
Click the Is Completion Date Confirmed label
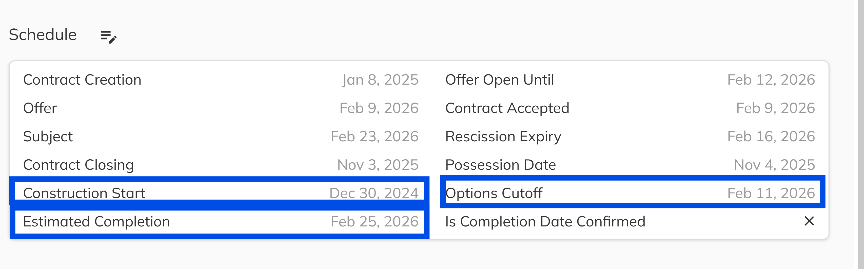[x=545, y=221]
